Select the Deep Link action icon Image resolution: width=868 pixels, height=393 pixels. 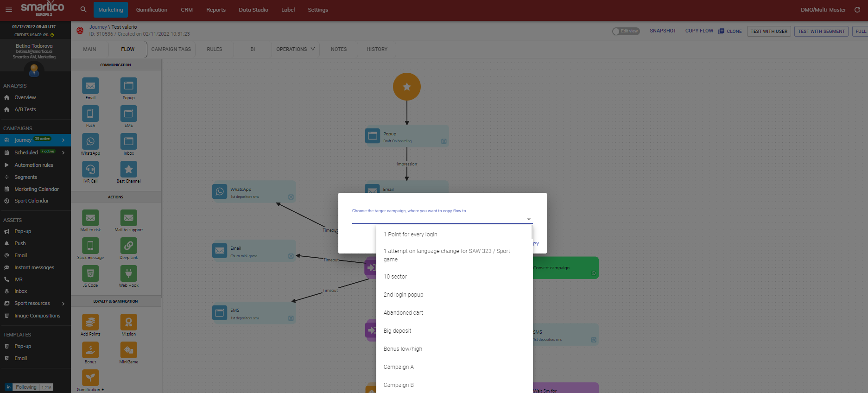click(x=129, y=246)
